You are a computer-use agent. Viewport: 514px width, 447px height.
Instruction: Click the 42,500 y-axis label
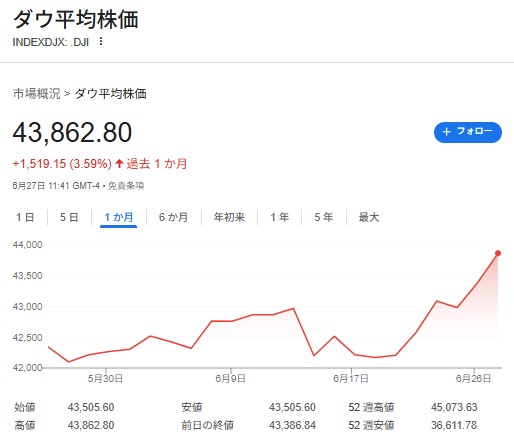(28, 338)
